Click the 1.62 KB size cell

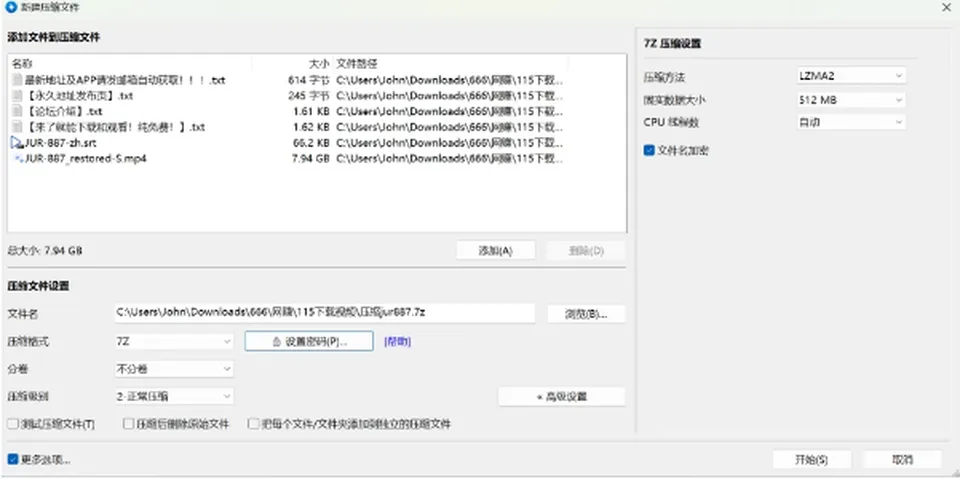tap(311, 127)
